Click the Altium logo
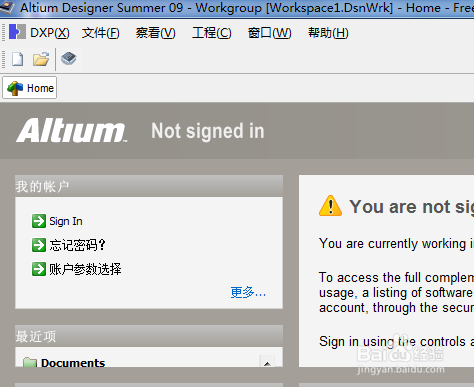The height and width of the screenshot is (387, 474). [x=71, y=130]
